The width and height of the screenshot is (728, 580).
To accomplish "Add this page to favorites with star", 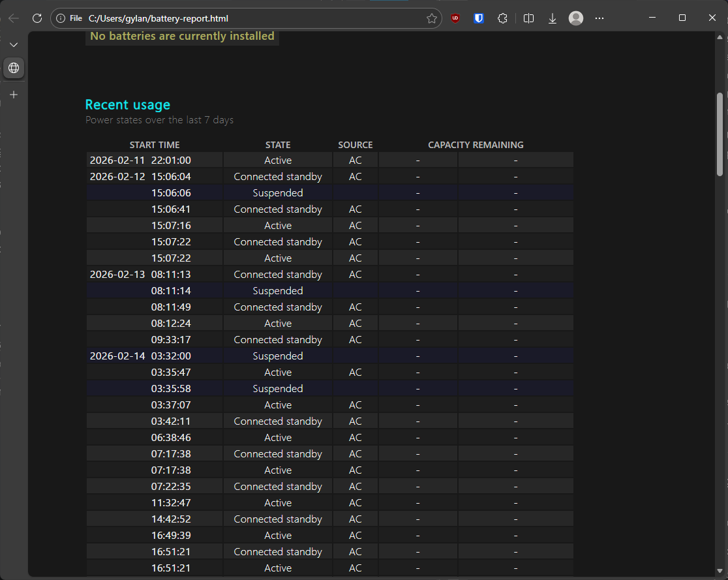I will pyautogui.click(x=431, y=18).
